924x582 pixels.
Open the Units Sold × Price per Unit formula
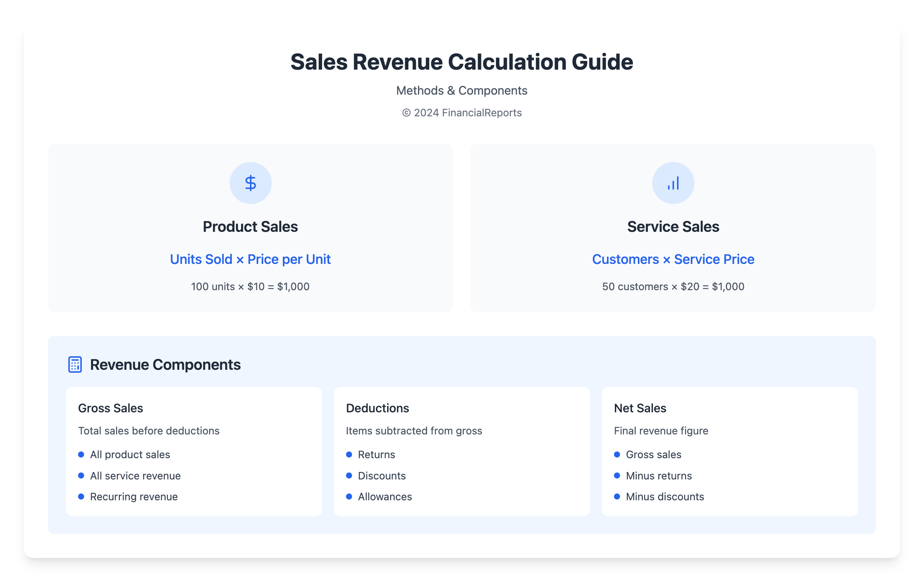pos(250,259)
